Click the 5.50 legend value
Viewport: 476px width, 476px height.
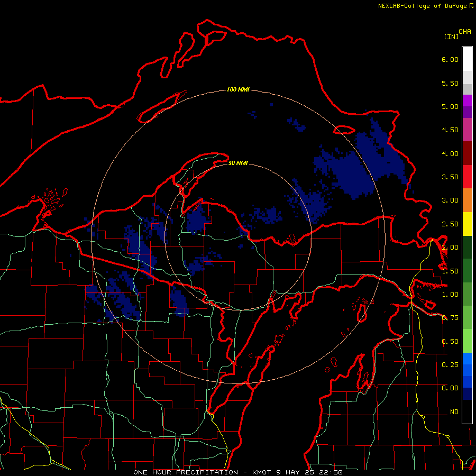pyautogui.click(x=450, y=83)
